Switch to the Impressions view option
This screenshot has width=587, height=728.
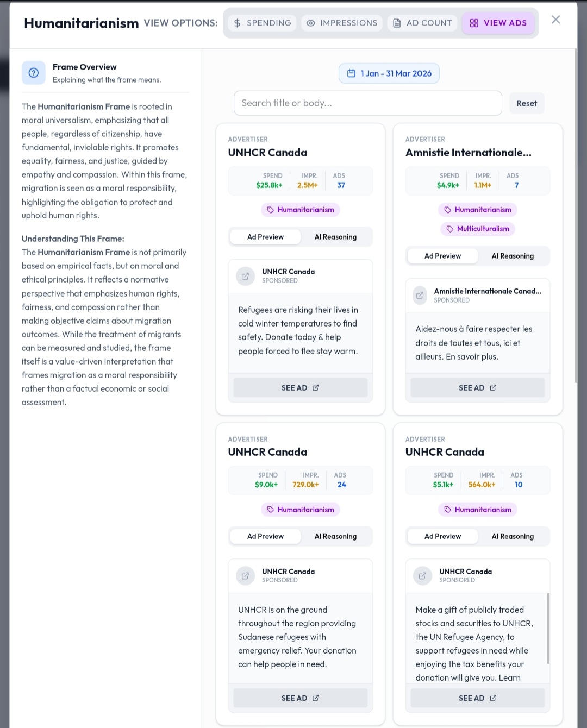point(342,23)
